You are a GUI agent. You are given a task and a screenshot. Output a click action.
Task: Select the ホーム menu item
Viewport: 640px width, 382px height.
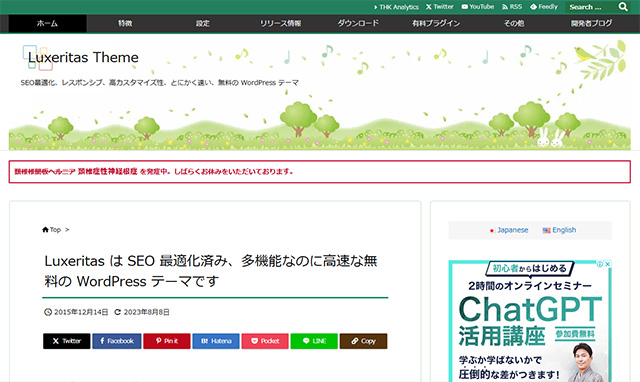tap(47, 24)
